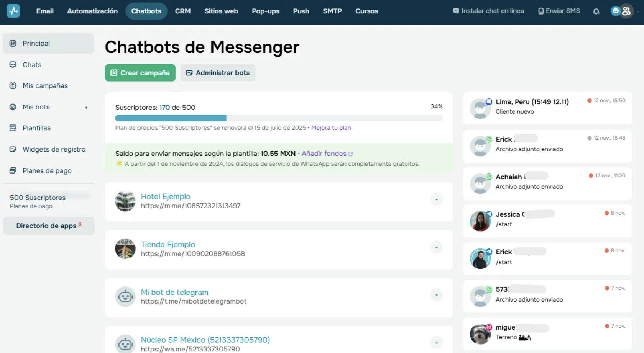
Task: Open the Tienda Ejemplo dropdown arrow
Action: coord(436,247)
